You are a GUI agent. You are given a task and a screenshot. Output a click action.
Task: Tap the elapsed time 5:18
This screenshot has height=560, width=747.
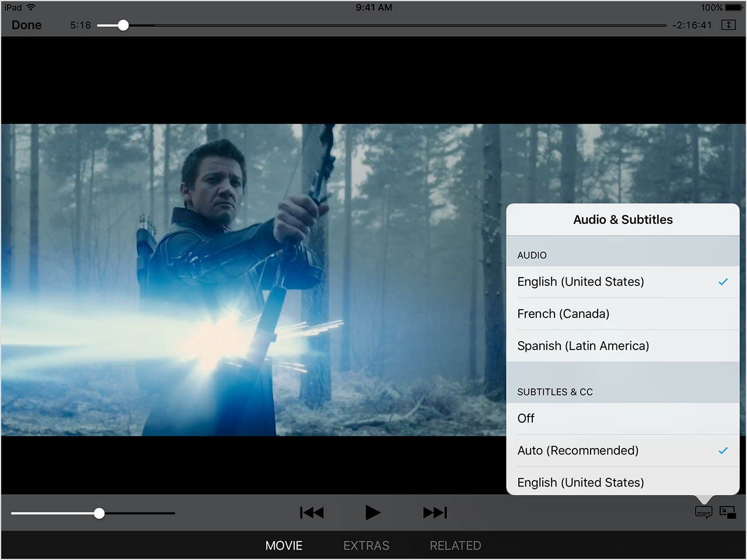(81, 25)
